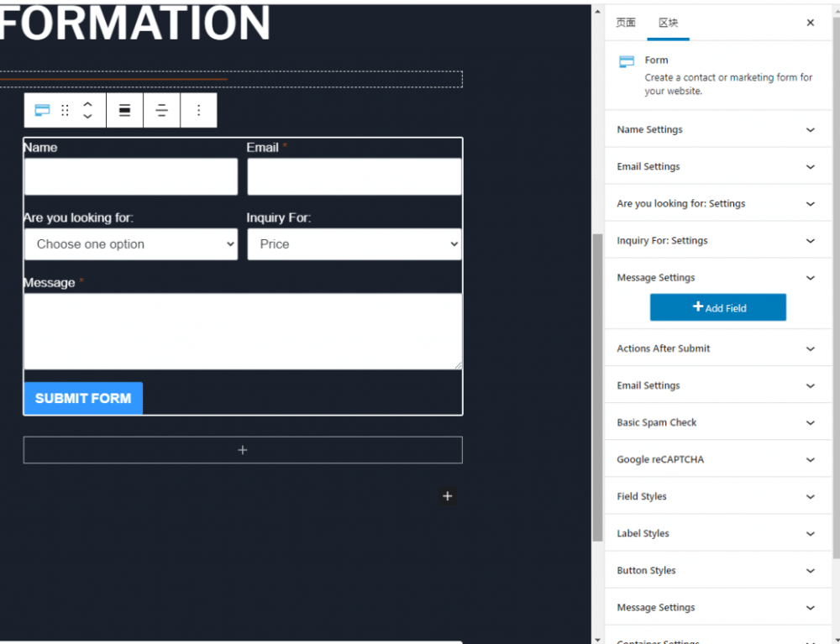Switch to the 页面 tab

tap(626, 24)
